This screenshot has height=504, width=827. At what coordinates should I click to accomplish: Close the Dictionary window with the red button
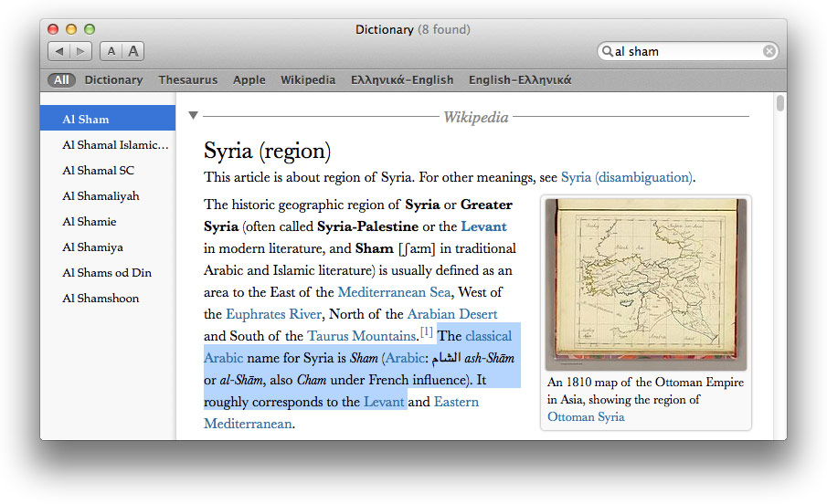pos(53,29)
